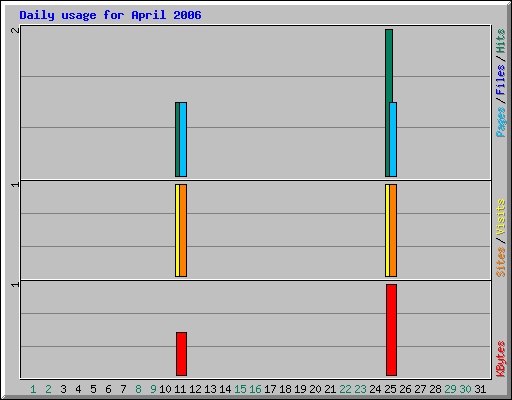Image resolution: width=512 pixels, height=400 pixels.
Task: Click the KBytes scale value '1'
Action: click(x=15, y=284)
